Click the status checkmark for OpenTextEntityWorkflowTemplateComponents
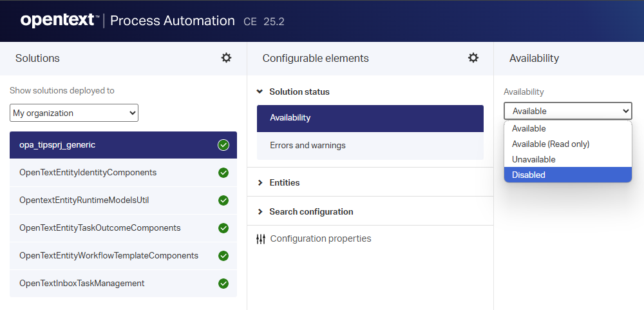This screenshot has height=310, width=644. [223, 256]
